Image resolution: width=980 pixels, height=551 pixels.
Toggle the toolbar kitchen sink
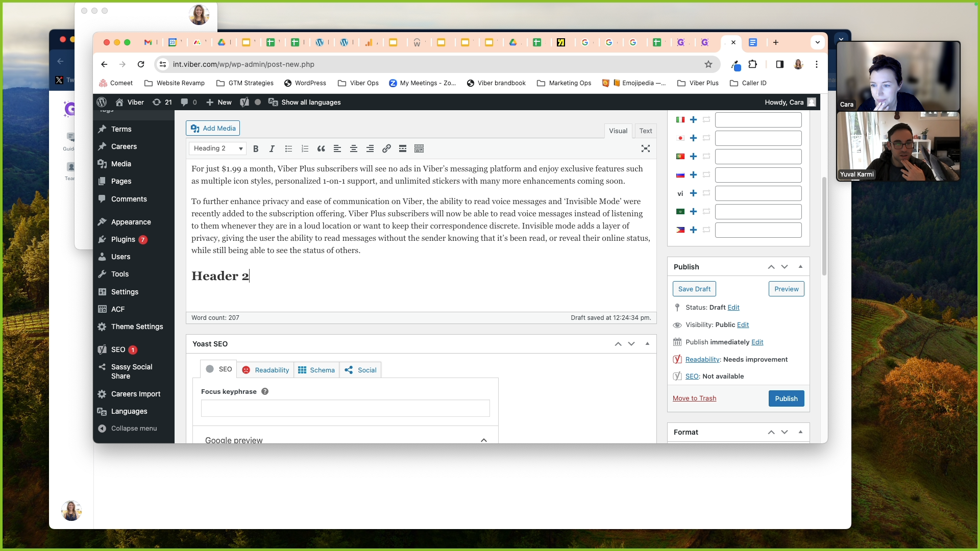pos(419,148)
